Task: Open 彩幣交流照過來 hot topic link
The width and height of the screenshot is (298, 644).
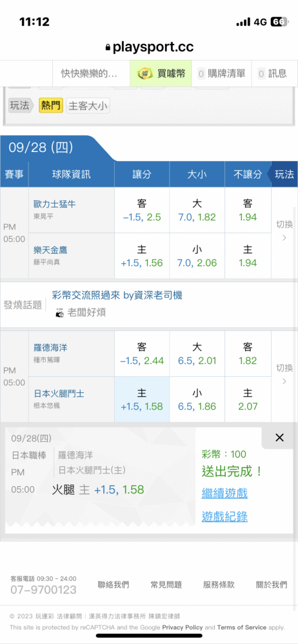Action: pyautogui.click(x=117, y=295)
